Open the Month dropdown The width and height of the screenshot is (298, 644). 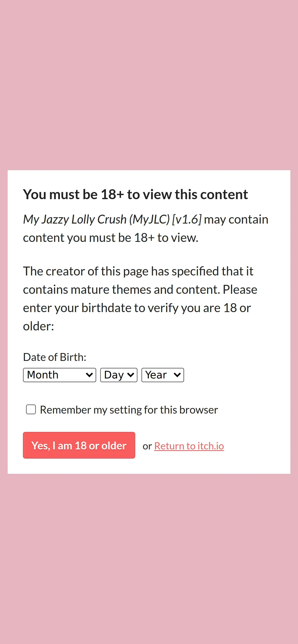59,375
